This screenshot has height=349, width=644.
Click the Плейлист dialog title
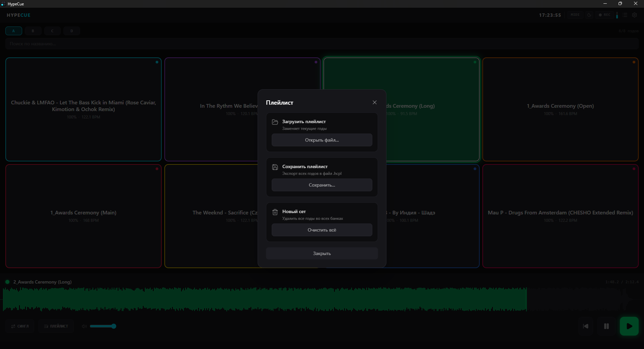coord(279,103)
